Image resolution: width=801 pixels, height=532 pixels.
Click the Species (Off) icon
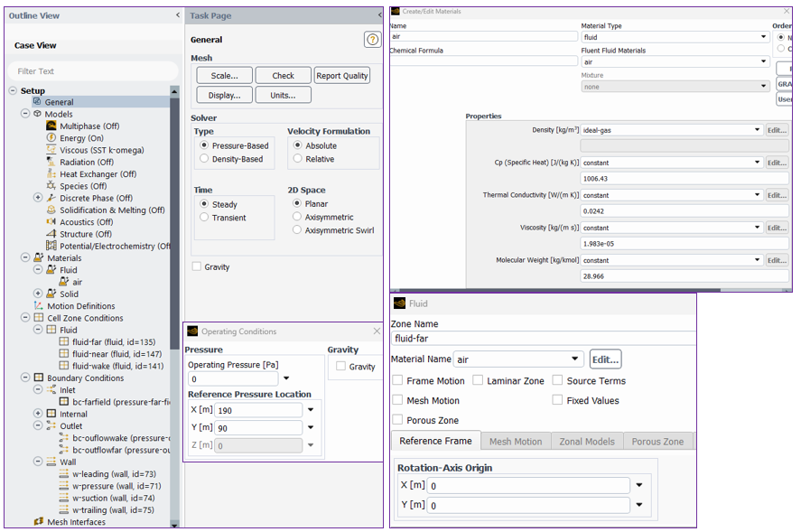point(51,185)
